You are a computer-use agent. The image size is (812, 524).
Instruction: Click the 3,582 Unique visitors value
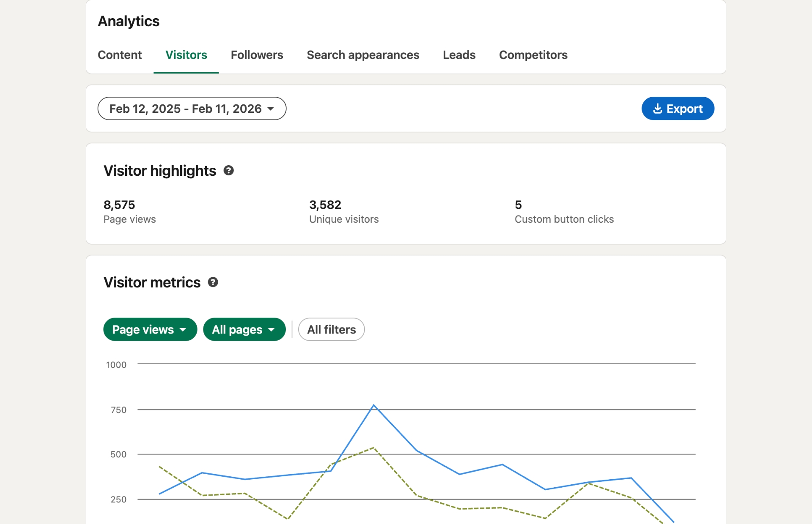coord(325,205)
